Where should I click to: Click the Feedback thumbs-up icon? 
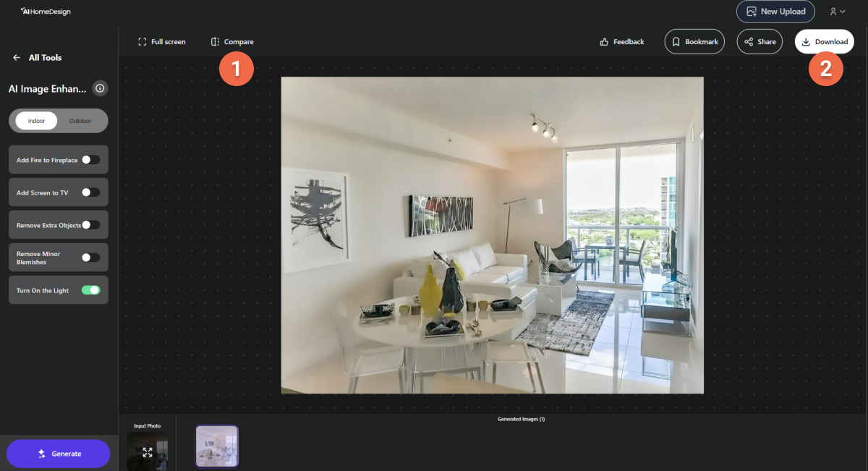pos(605,41)
